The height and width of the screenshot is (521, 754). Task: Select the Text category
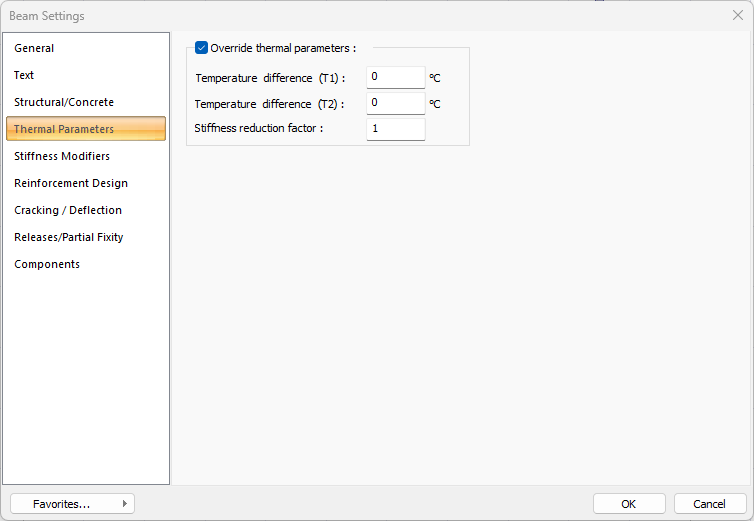24,75
